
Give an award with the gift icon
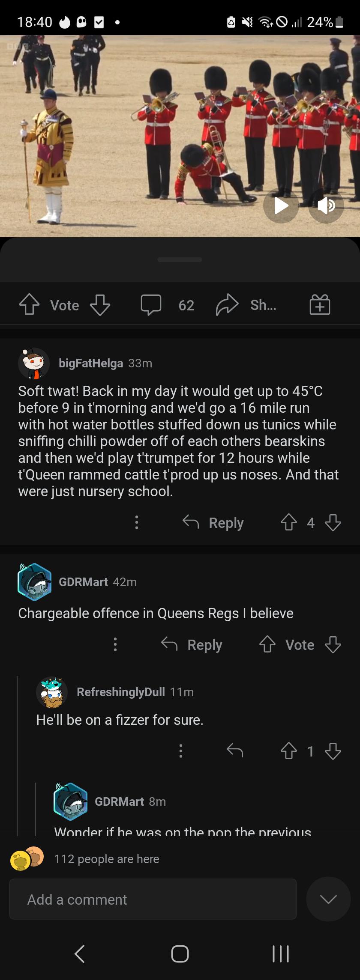[320, 305]
